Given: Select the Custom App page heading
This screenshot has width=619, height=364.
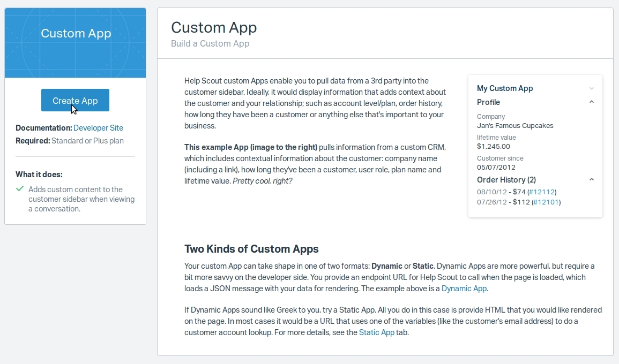Looking at the screenshot, I should pos(214,27).
